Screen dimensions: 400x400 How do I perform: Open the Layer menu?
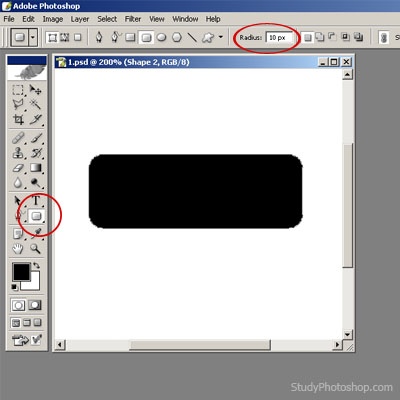click(x=80, y=19)
